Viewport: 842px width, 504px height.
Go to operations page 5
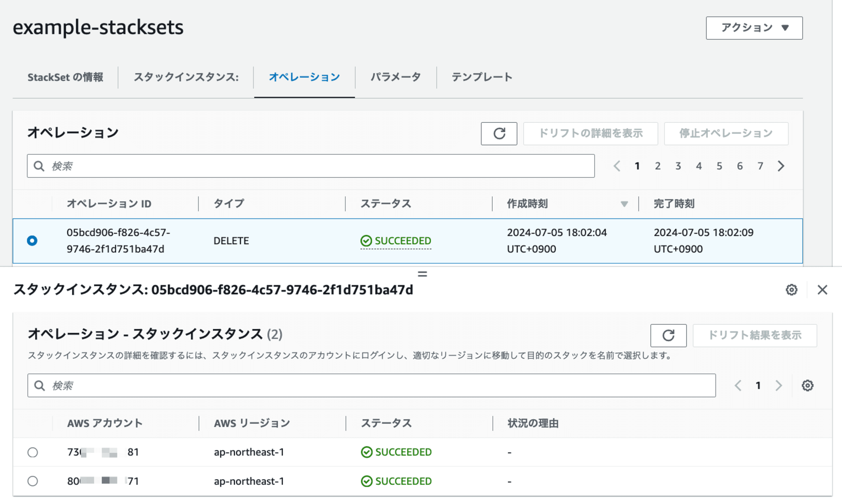pos(719,166)
